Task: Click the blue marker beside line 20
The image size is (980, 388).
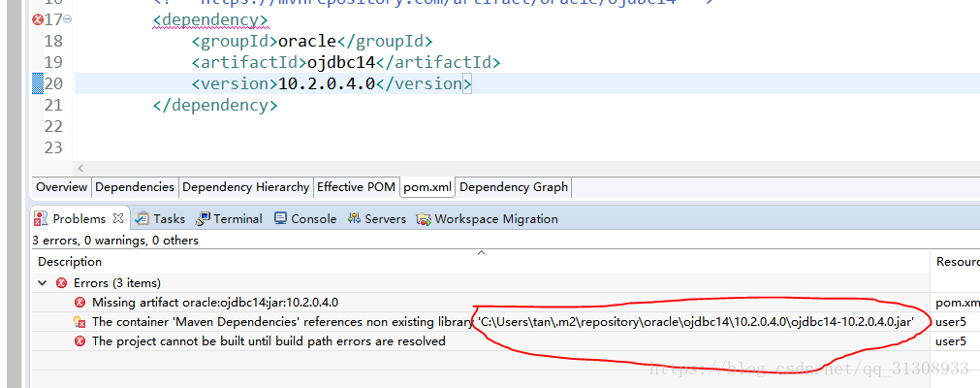Action: (x=38, y=83)
